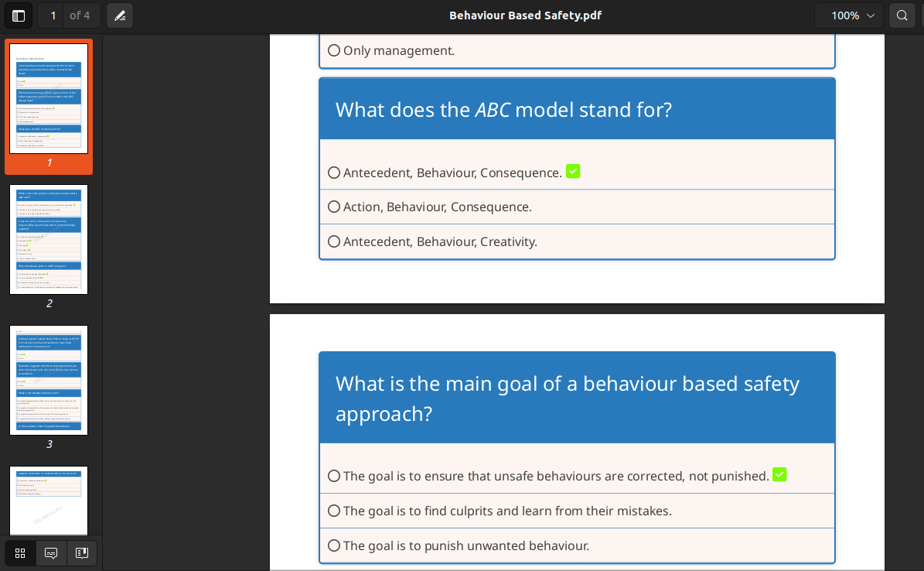The height and width of the screenshot is (571, 924).
Task: Open the annotation pencil tool
Action: tap(120, 15)
